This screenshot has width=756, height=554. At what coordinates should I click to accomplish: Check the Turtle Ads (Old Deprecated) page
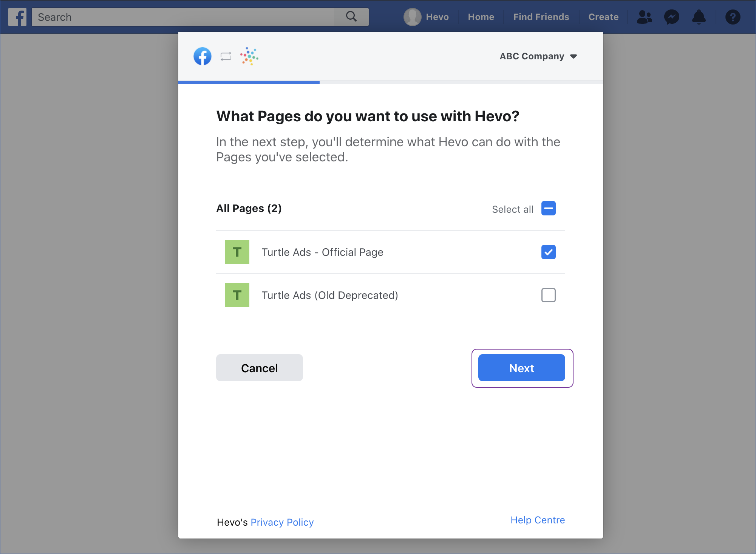coord(548,295)
